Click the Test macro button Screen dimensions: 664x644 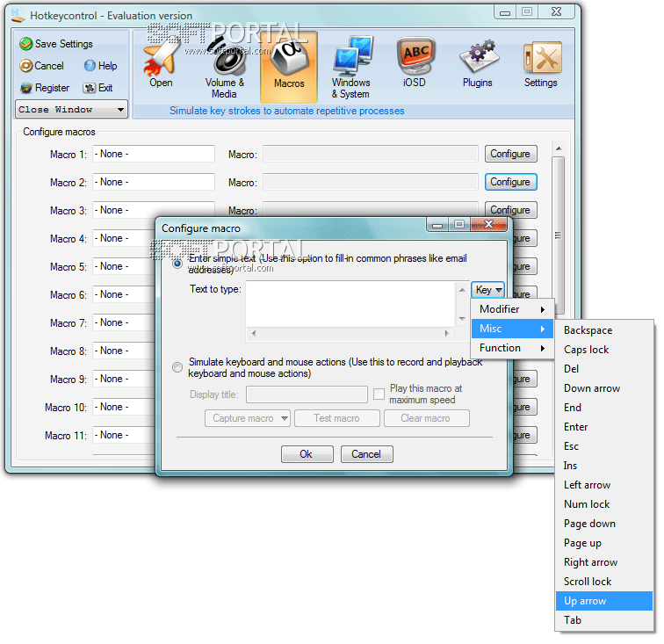click(337, 418)
